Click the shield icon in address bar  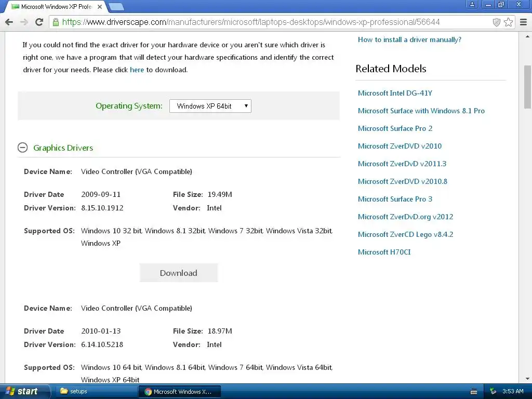coord(496,22)
